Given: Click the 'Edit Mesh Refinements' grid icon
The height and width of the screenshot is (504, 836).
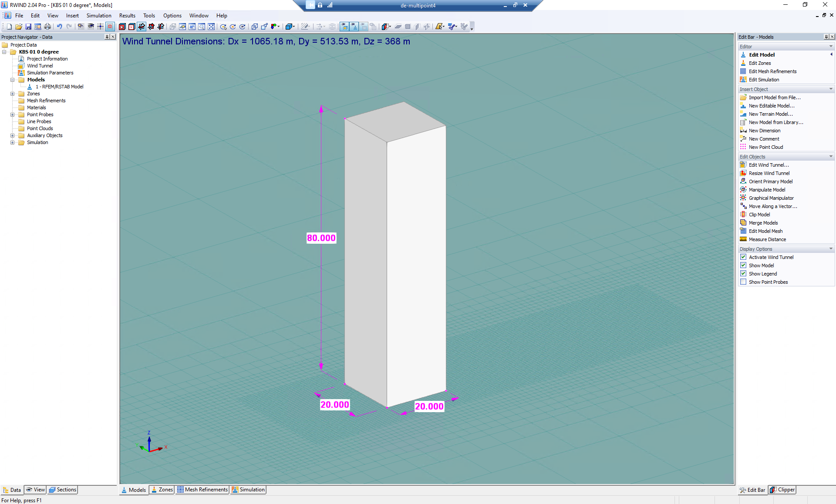Looking at the screenshot, I should click(x=743, y=71).
